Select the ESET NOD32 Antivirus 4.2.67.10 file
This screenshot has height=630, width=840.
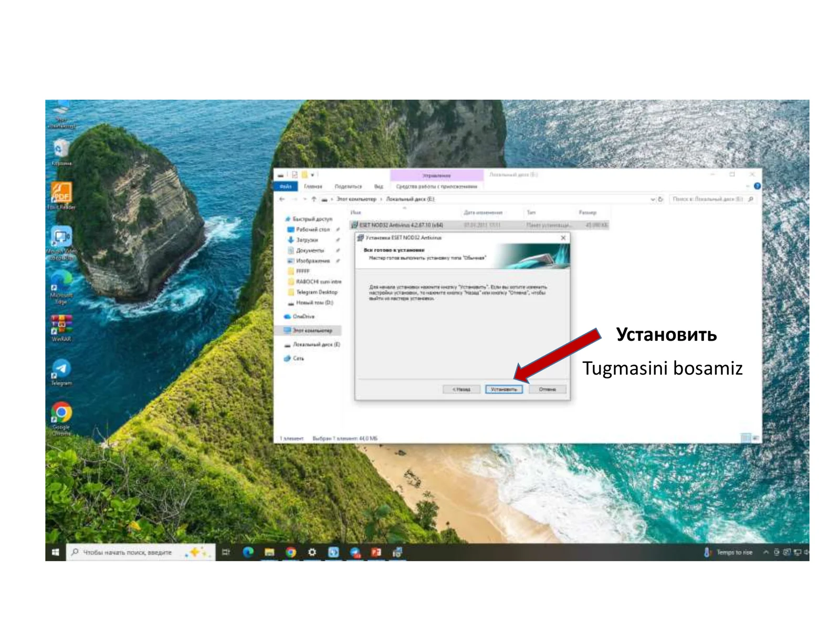[479, 225]
